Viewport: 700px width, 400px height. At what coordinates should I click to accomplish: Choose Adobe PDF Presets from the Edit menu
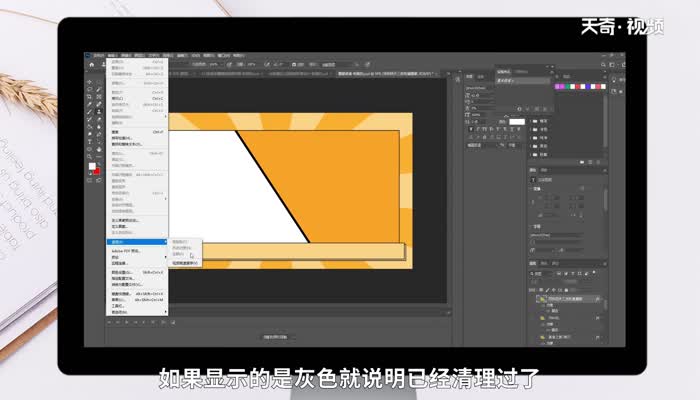tap(128, 250)
